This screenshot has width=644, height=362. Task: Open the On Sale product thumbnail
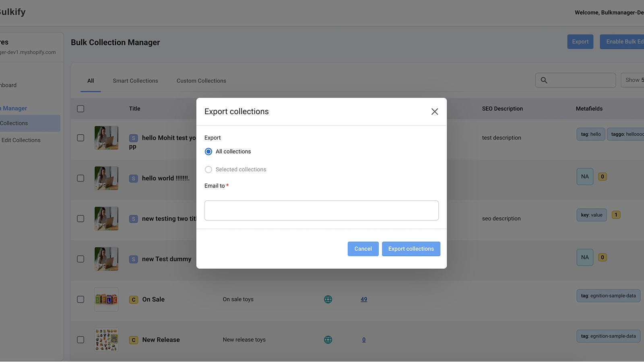click(106, 299)
